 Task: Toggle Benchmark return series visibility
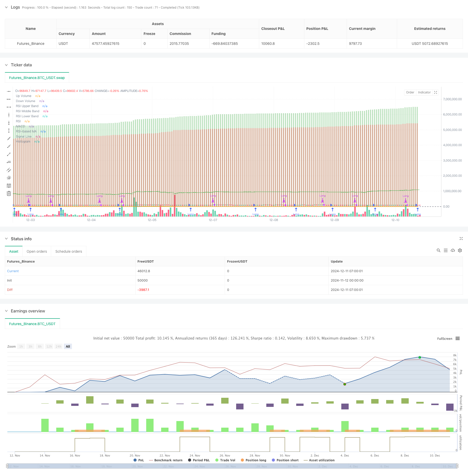166,460
